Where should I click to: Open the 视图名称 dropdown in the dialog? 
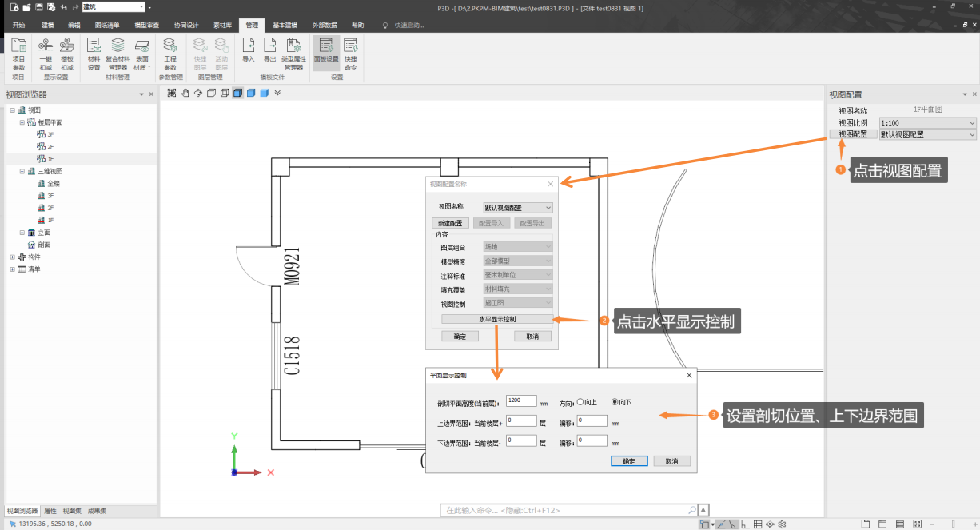pos(518,208)
